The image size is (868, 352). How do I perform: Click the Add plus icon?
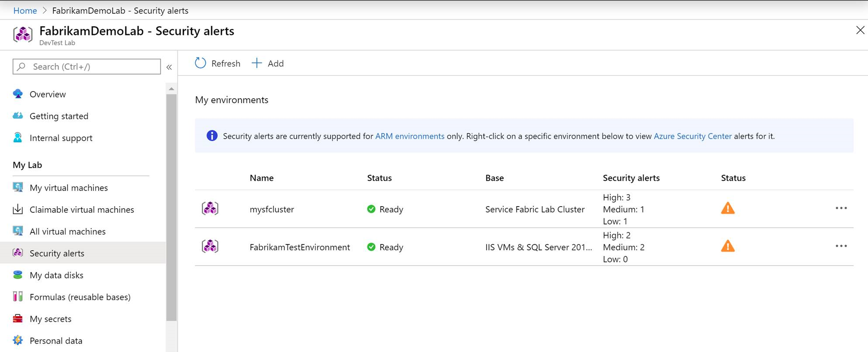pyautogui.click(x=257, y=63)
